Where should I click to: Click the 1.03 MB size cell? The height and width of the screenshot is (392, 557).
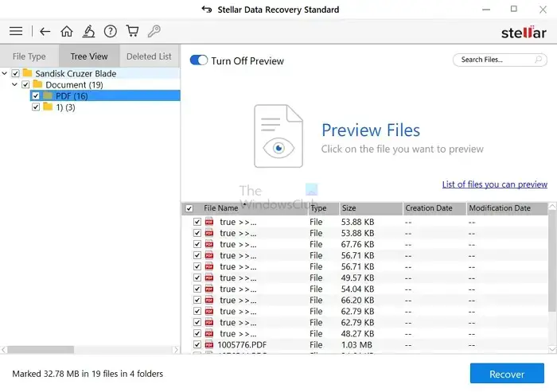[x=356, y=344]
